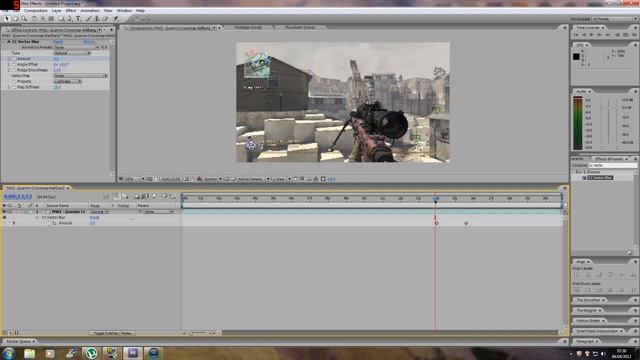
Task: Open the Render Queue tab
Action: coord(18,341)
